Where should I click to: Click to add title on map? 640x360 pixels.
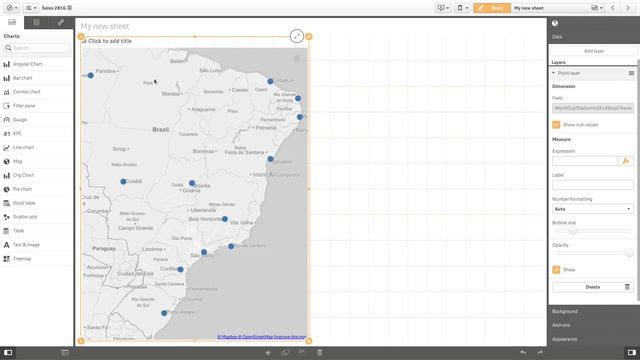[x=110, y=41]
